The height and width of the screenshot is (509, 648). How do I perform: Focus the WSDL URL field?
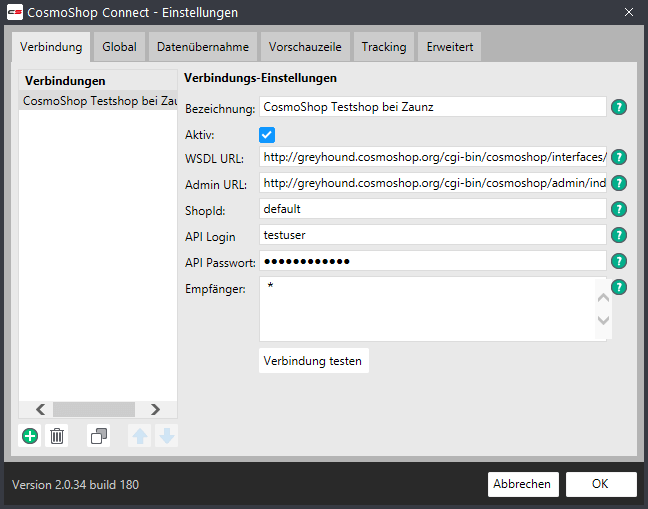pos(433,157)
